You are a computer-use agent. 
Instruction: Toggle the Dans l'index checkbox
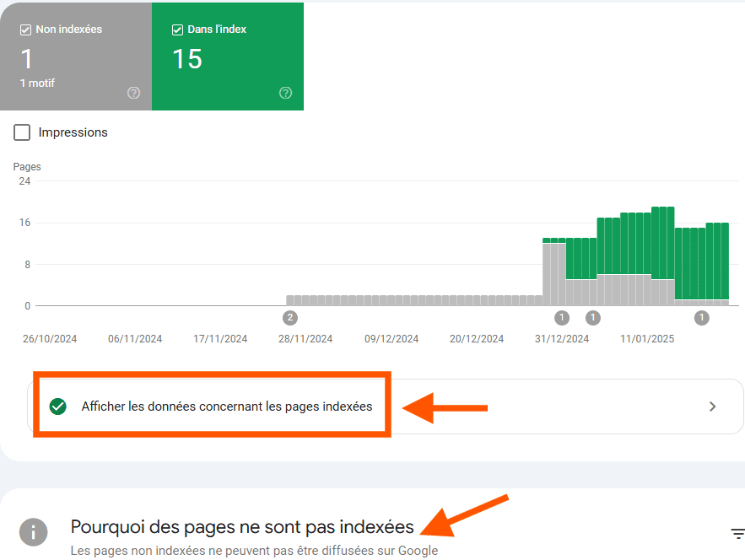tap(177, 30)
